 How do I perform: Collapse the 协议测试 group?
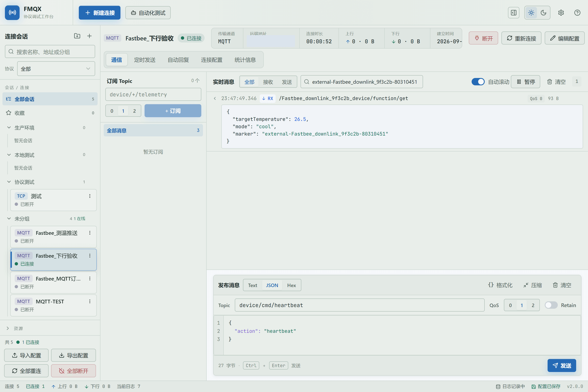click(x=9, y=182)
